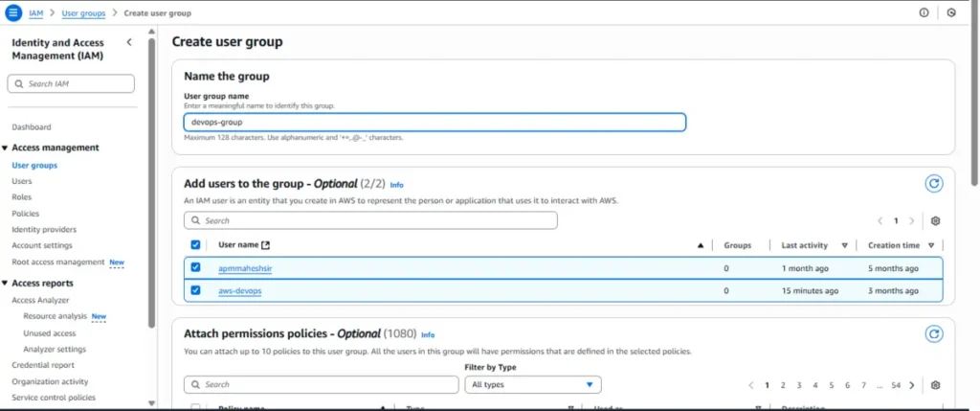Go to previous page of policies

tap(751, 385)
